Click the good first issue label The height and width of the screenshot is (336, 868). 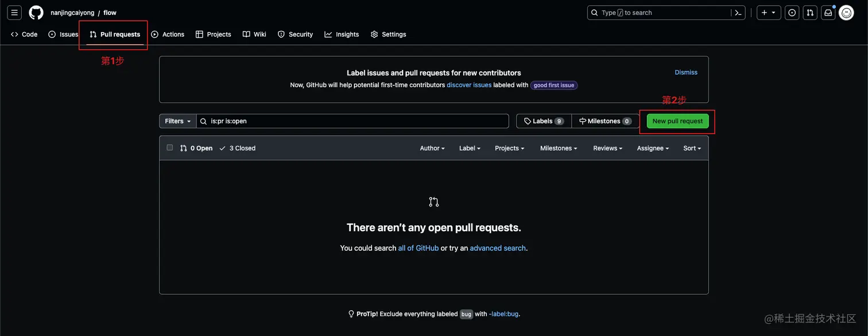(x=553, y=85)
